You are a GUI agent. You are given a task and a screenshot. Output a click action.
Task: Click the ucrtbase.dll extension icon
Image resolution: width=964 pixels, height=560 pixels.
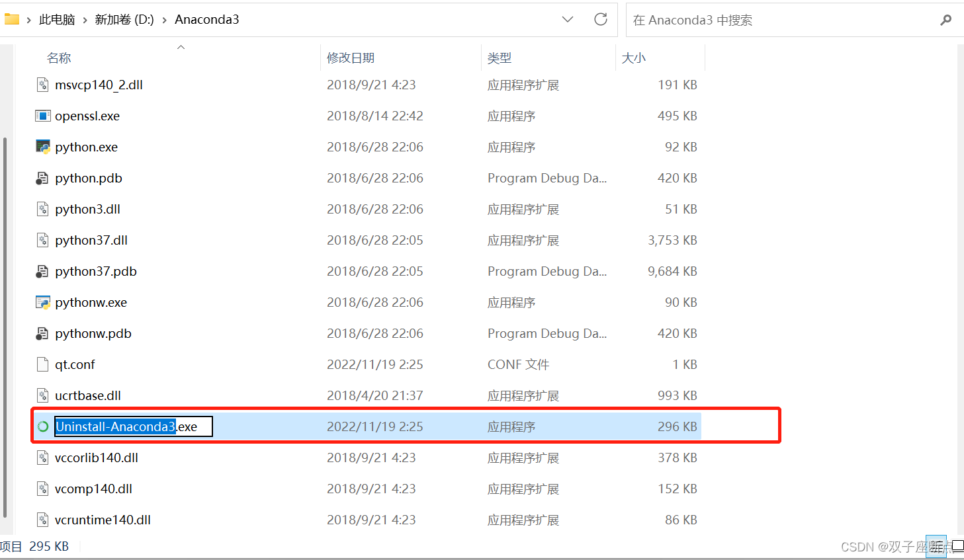click(x=42, y=395)
